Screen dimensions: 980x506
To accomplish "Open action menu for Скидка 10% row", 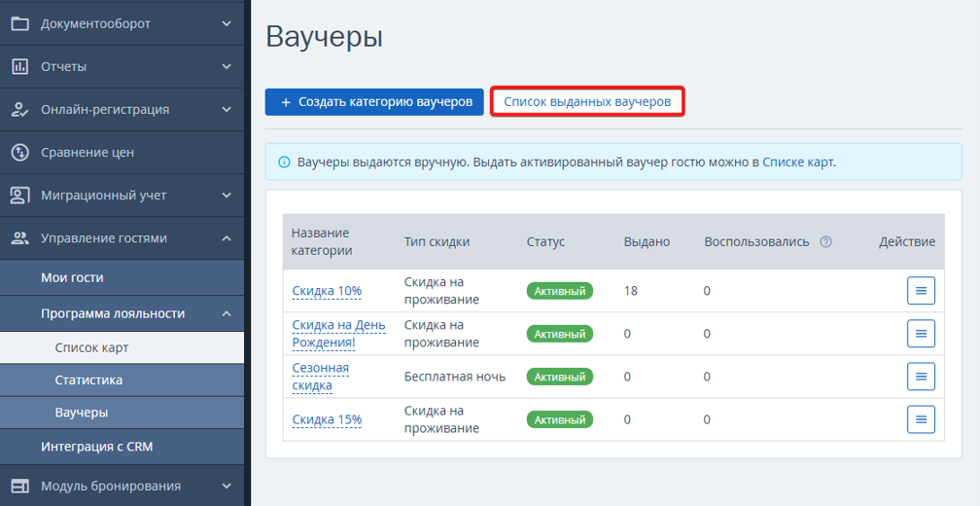I will point(921,291).
